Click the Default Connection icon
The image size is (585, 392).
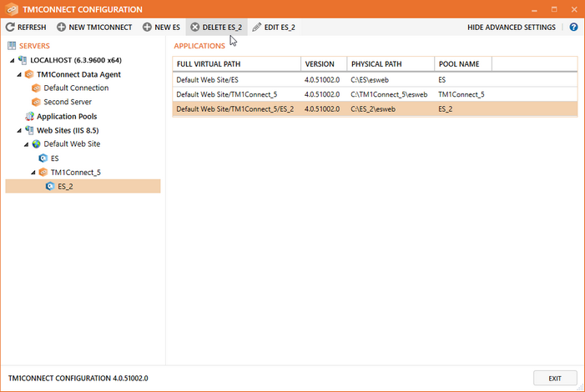click(36, 88)
